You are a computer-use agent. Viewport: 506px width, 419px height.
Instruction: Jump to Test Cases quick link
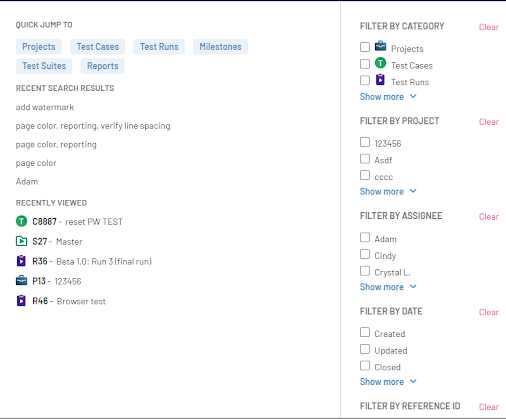click(x=98, y=47)
